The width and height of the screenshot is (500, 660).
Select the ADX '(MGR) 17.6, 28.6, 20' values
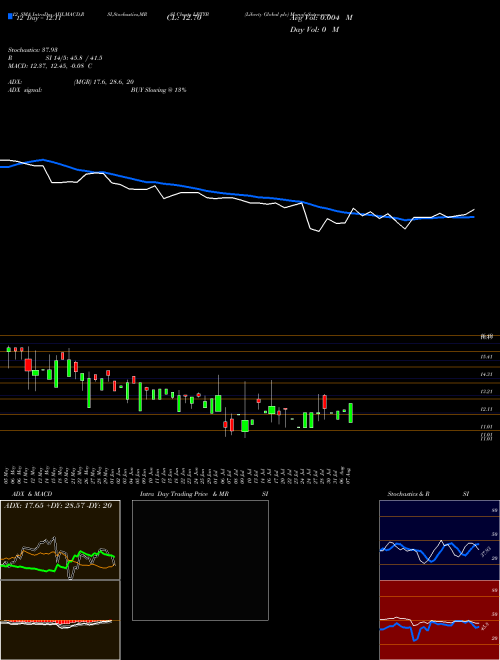104,82
